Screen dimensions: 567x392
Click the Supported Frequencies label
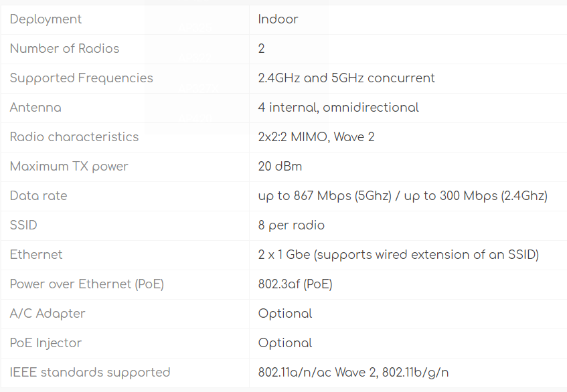81,78
